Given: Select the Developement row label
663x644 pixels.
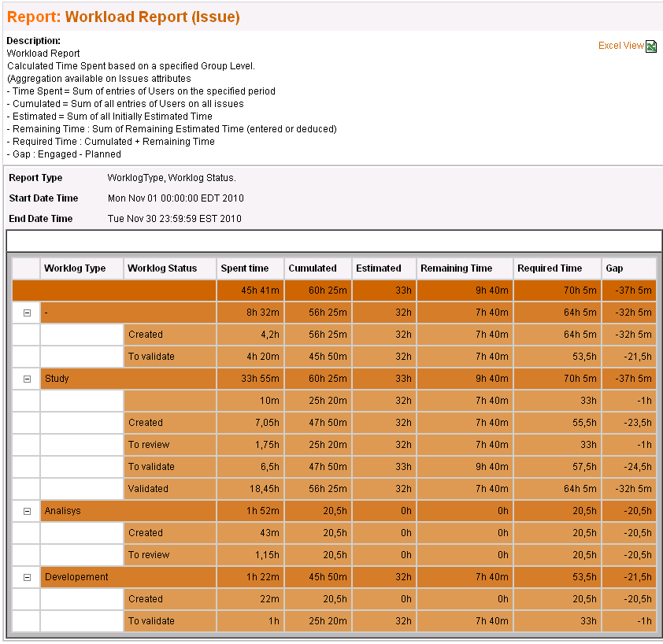Looking at the screenshot, I should pyautogui.click(x=76, y=577).
